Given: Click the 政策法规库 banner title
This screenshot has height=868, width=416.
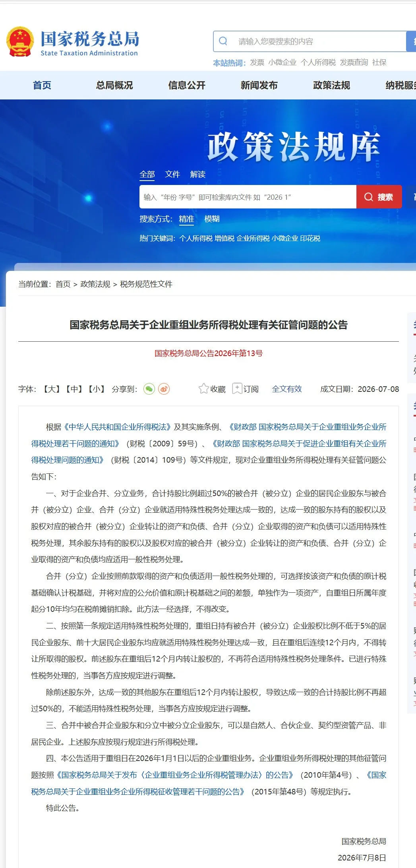Looking at the screenshot, I should point(294,147).
